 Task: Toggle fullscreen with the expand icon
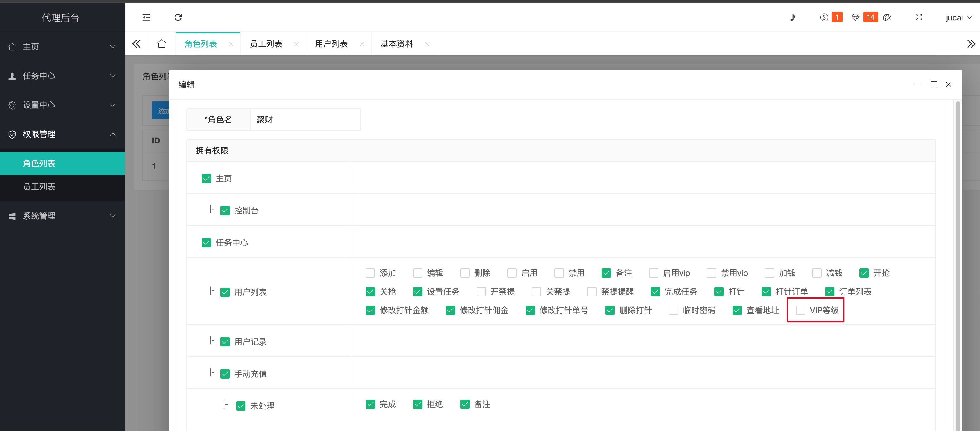click(918, 17)
